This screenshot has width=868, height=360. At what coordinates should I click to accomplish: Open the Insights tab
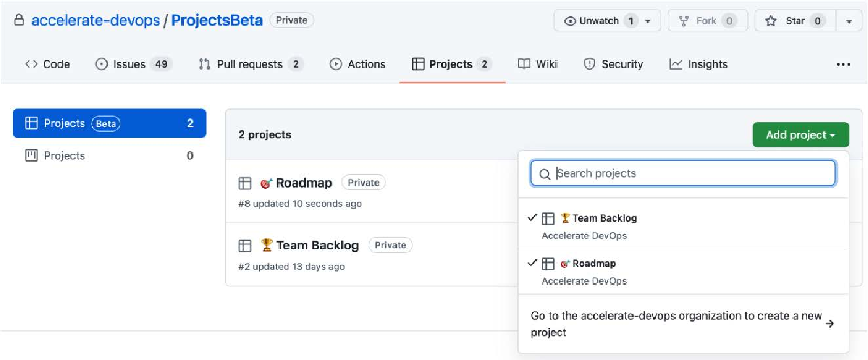click(699, 64)
